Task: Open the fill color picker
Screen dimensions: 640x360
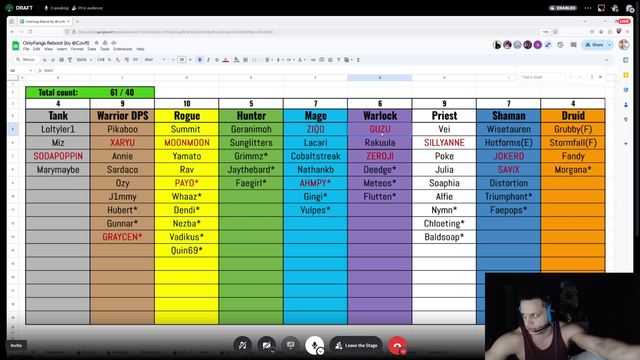Action: coord(236,60)
